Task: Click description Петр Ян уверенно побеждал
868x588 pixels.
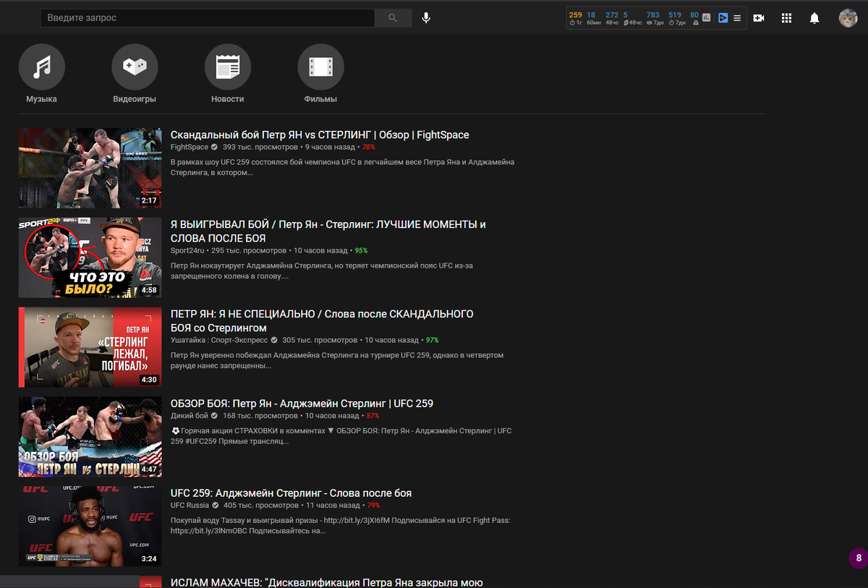Action: [x=337, y=361]
